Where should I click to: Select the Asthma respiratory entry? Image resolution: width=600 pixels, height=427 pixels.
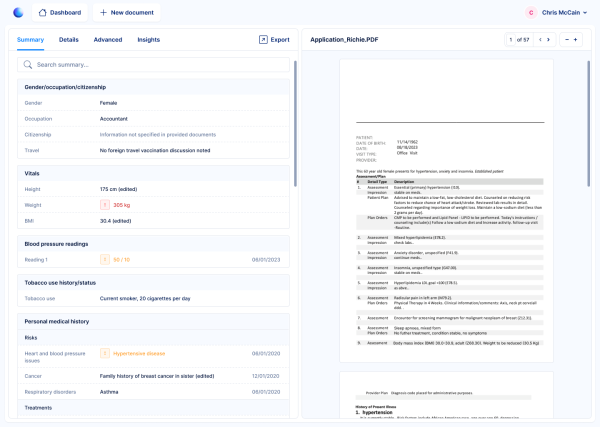click(x=109, y=392)
